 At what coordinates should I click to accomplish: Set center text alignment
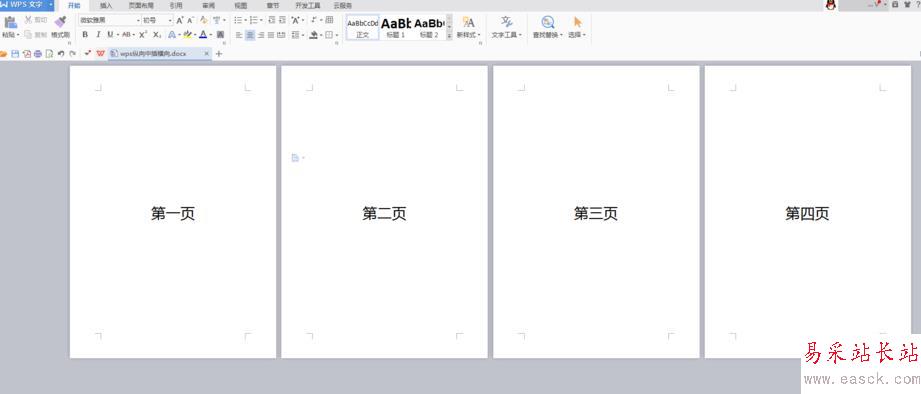pyautogui.click(x=250, y=35)
